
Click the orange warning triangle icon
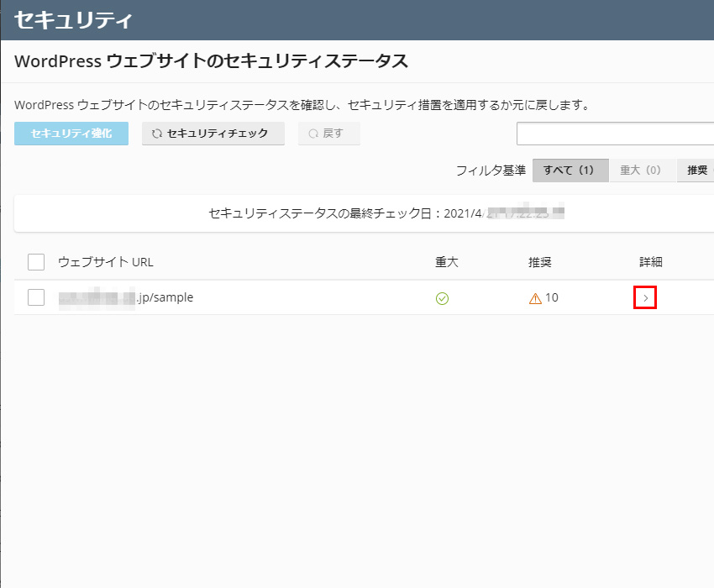(x=535, y=298)
